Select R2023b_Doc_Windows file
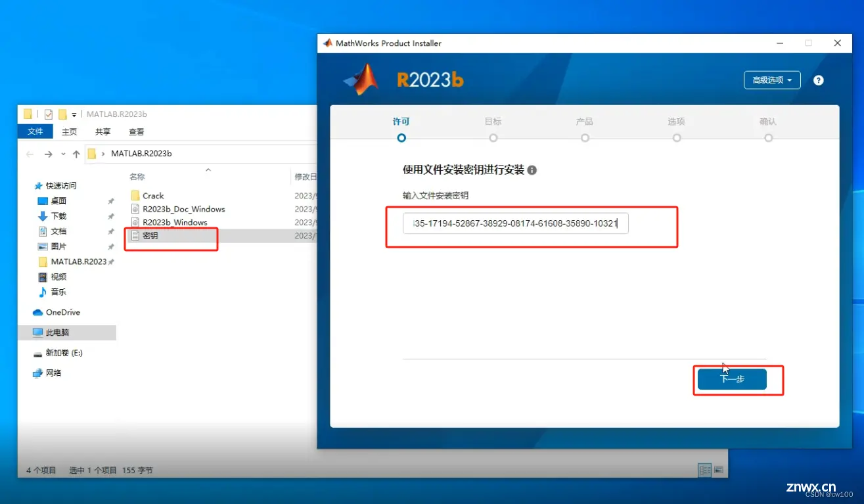This screenshot has width=864, height=504. coord(183,209)
